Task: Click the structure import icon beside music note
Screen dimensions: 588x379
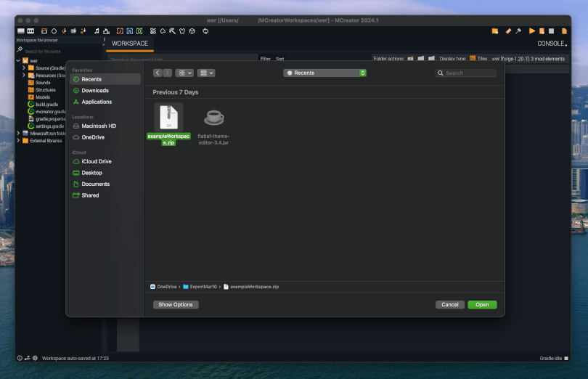Action: coord(106,31)
